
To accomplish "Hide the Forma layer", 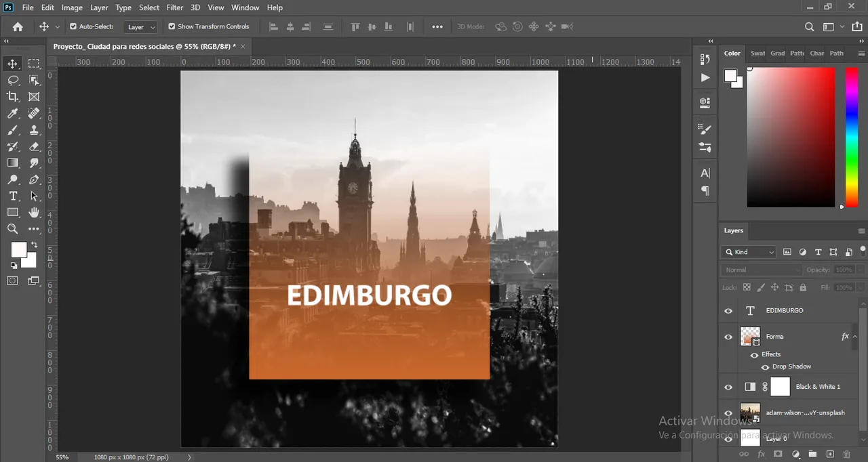I will point(728,337).
